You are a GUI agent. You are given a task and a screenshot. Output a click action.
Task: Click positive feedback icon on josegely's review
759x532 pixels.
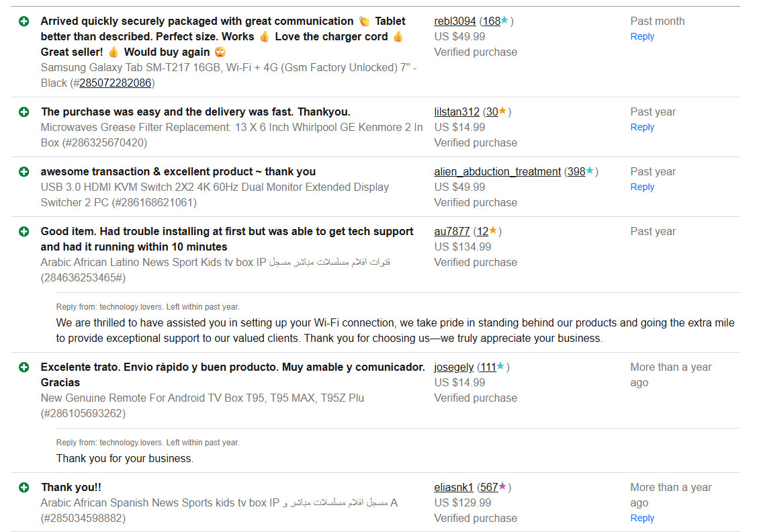(24, 367)
